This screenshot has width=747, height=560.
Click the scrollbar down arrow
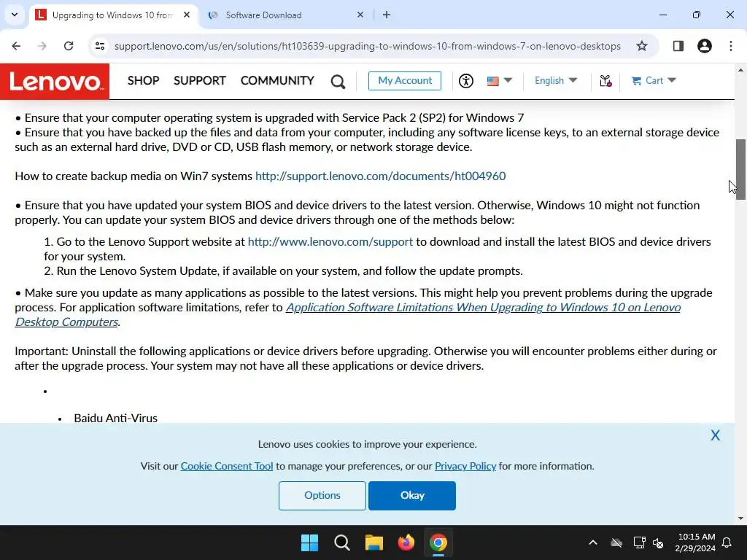coord(740,518)
